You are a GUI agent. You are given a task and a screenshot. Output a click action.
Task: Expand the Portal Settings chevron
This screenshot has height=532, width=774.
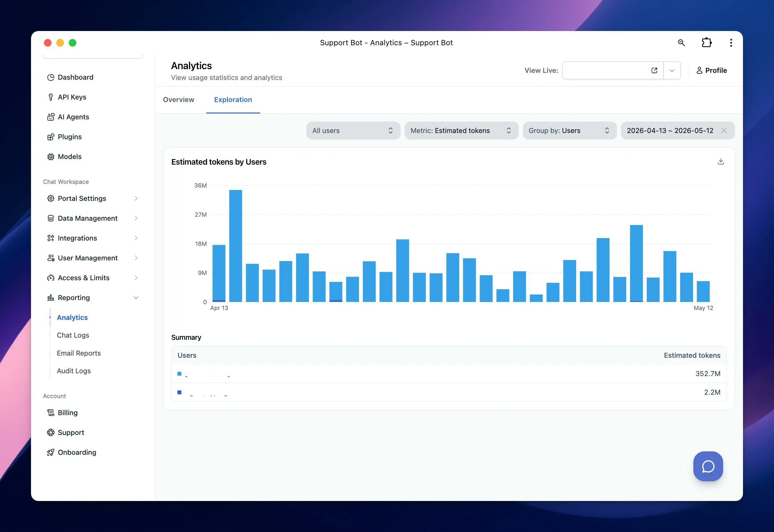[136, 198]
